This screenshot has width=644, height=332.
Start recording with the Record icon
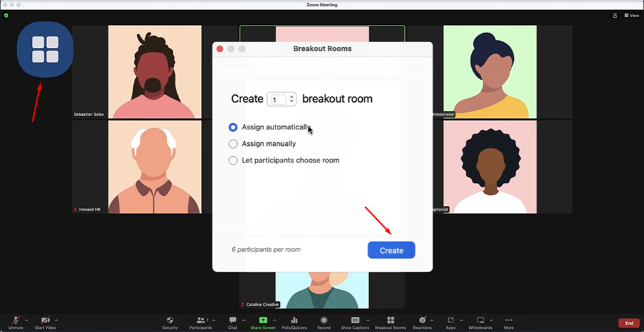pyautogui.click(x=324, y=320)
